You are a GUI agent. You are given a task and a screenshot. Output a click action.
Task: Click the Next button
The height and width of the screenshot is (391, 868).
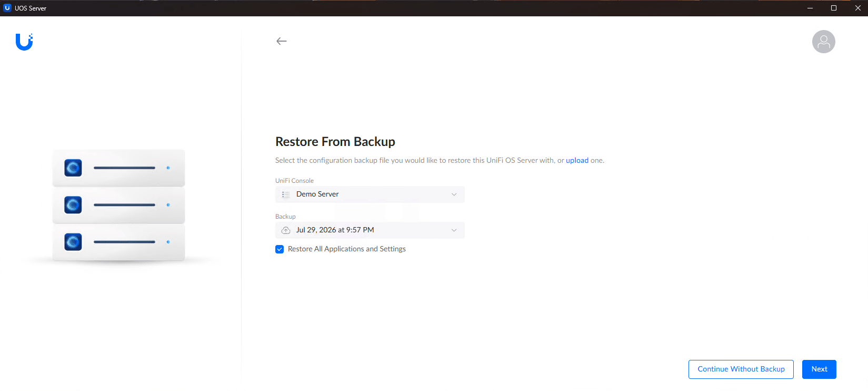[819, 369]
